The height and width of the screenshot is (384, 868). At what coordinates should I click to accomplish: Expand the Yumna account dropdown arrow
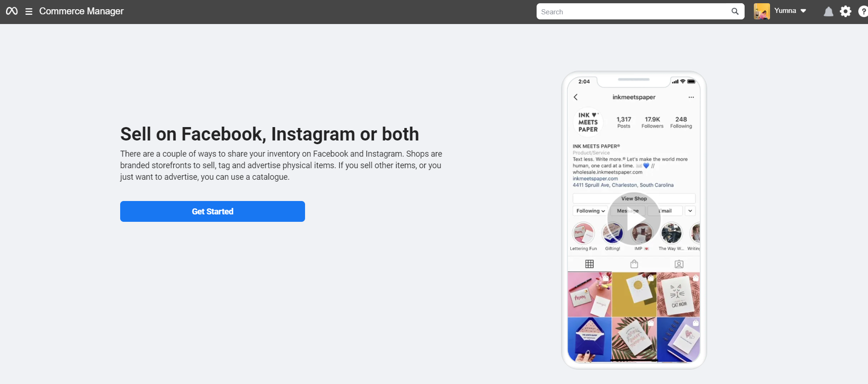tap(803, 11)
